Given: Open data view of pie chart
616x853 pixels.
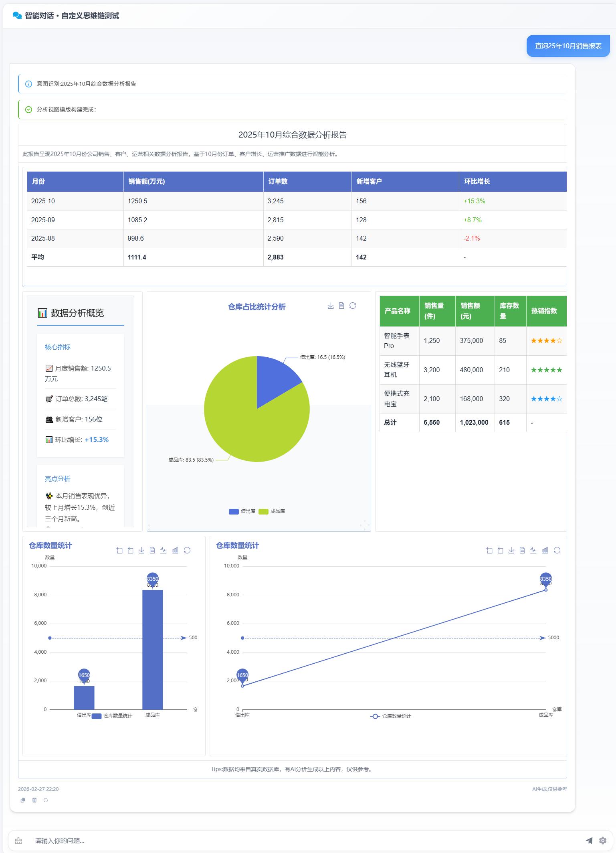Looking at the screenshot, I should point(341,306).
